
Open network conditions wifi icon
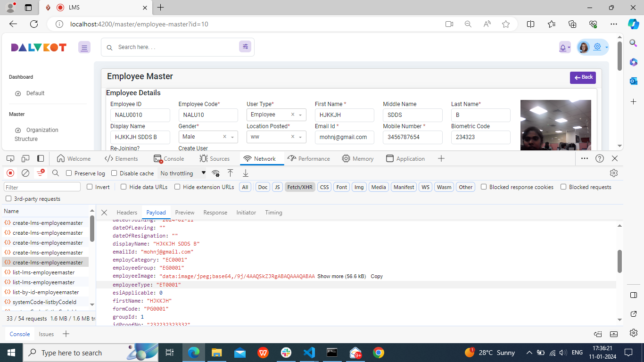coord(215,173)
